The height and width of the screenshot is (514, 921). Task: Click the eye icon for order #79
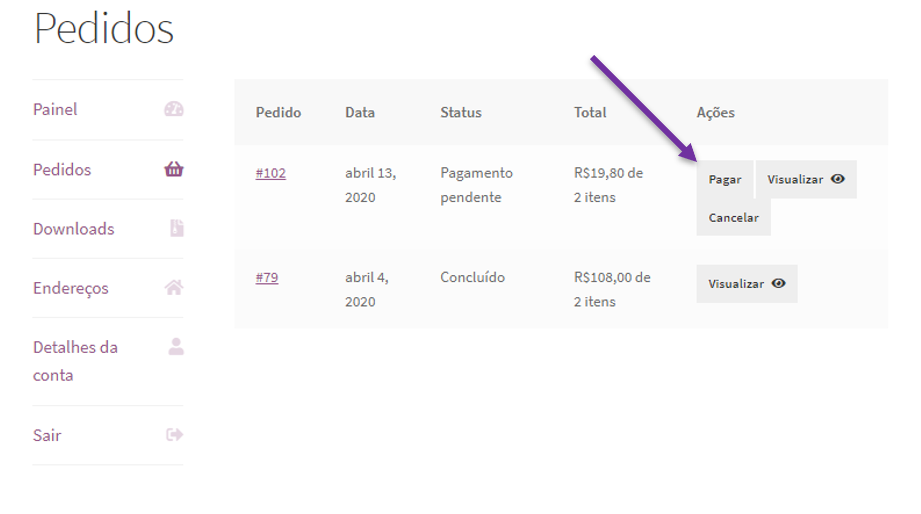pos(778,283)
